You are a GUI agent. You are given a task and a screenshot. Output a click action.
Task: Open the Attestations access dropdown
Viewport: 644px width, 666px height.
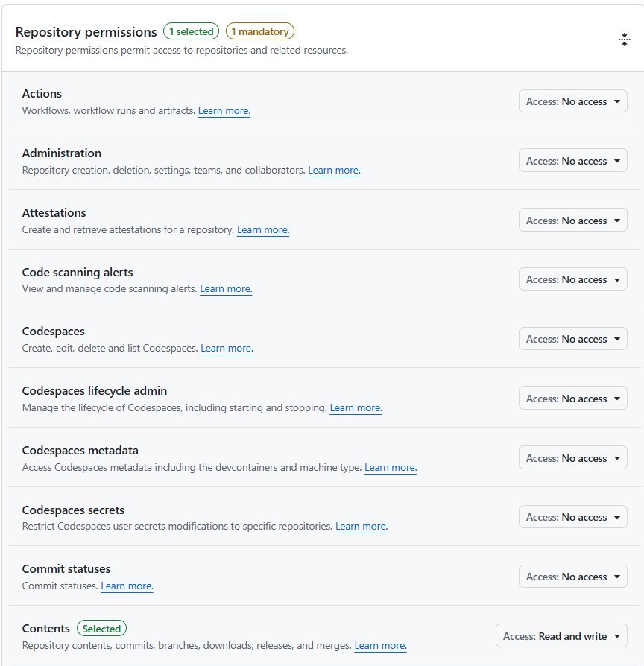tap(572, 220)
